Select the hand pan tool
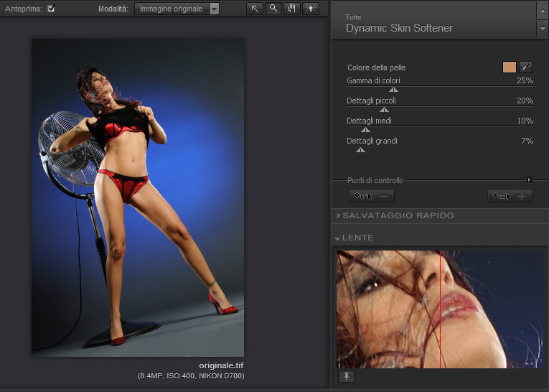The height and width of the screenshot is (392, 549). tap(291, 9)
